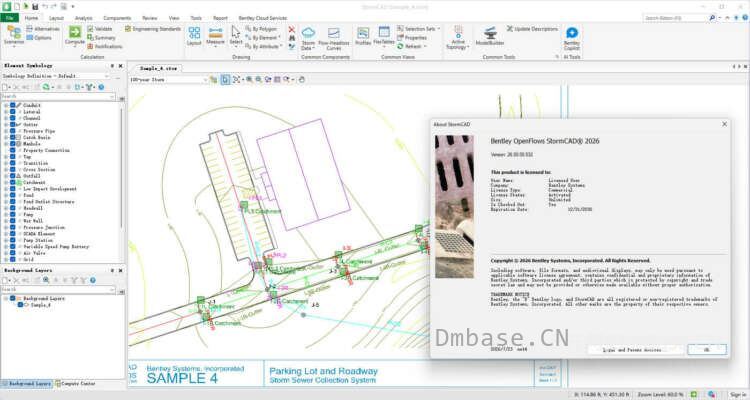Open Bentley Copilot AI tool
Image resolution: width=750 pixels, height=400 pixels.
coord(572,38)
